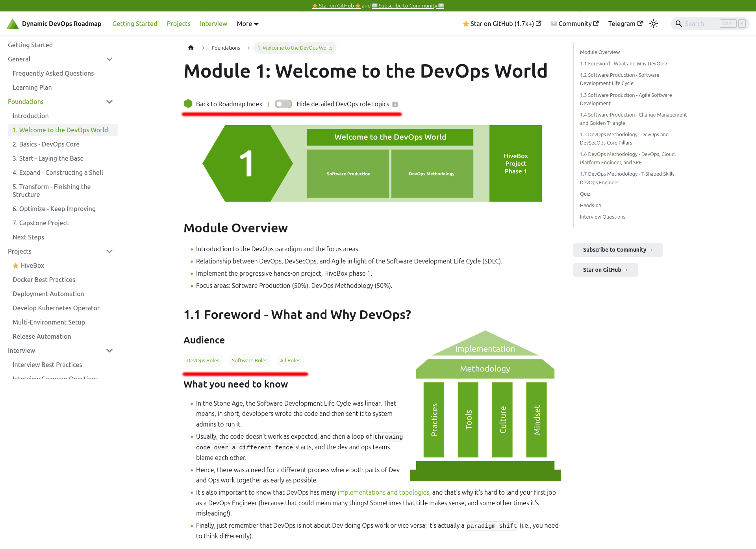Viewport: 756px width, 549px height.
Task: Click the green hexagon Roadmap Index icon
Action: tap(188, 104)
